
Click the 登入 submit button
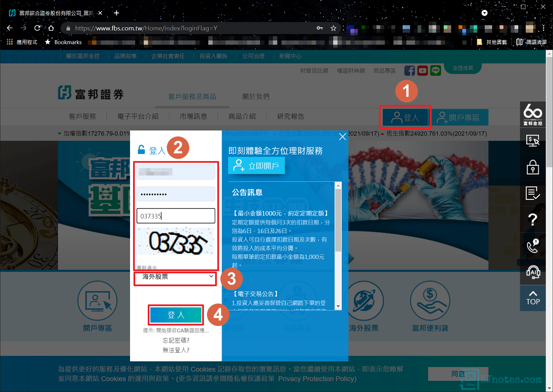[176, 315]
